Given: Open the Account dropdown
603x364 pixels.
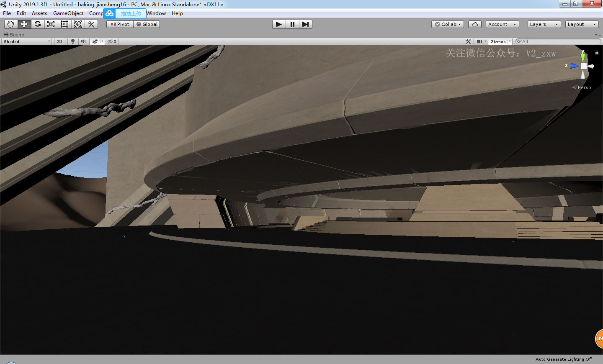Looking at the screenshot, I should [x=502, y=24].
